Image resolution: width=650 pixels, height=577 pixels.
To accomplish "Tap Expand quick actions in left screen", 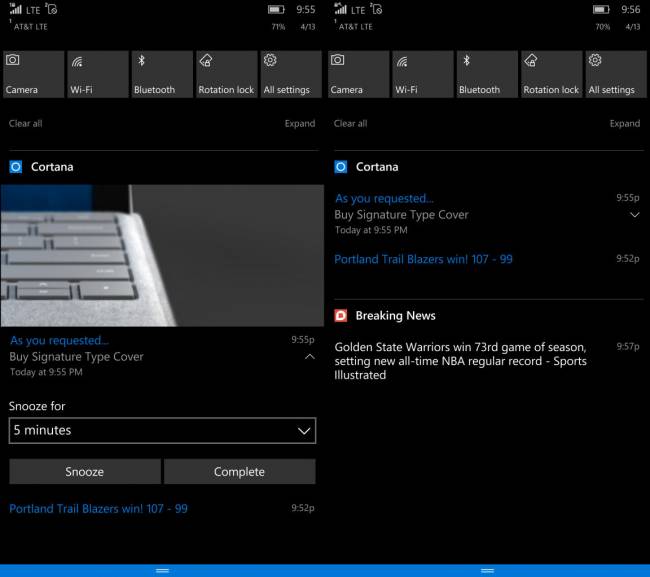I will pyautogui.click(x=300, y=124).
